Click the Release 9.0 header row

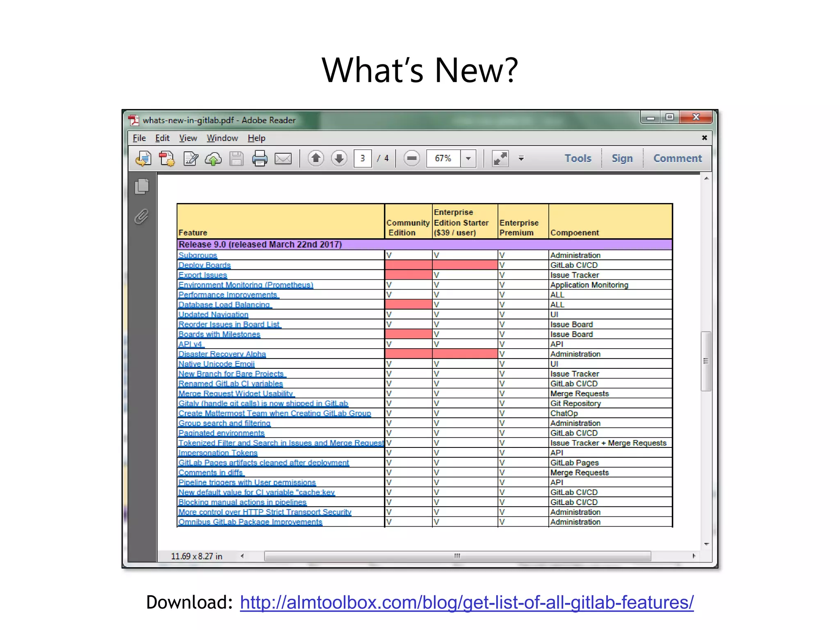[x=425, y=244]
